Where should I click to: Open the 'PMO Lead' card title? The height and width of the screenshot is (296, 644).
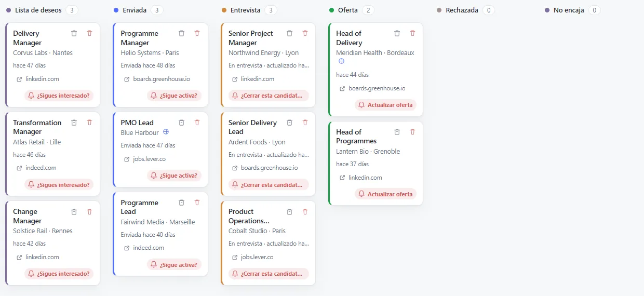(x=137, y=123)
